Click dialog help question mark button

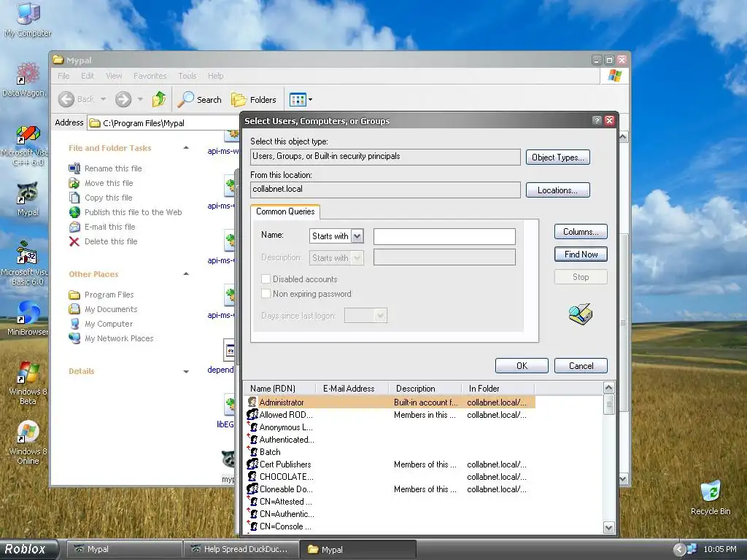coord(597,120)
